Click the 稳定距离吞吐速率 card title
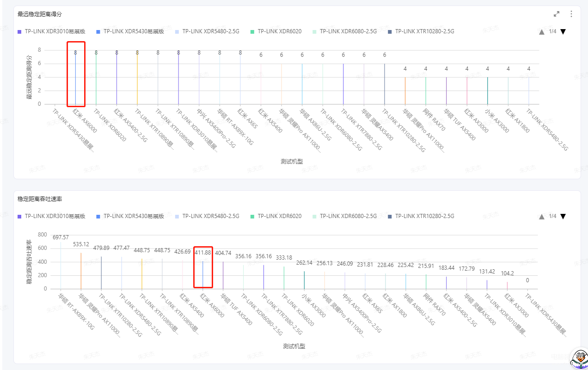The image size is (588, 370). point(40,199)
